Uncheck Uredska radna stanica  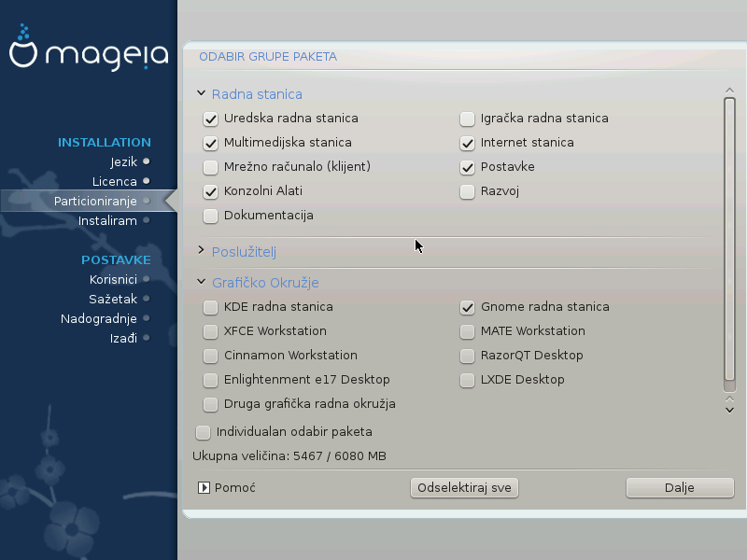(x=210, y=119)
